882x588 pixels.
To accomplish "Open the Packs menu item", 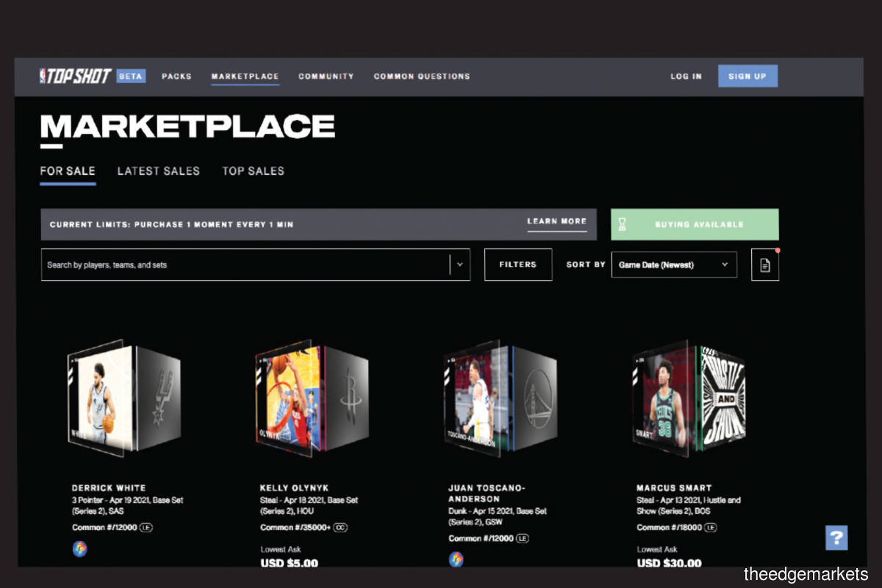I will click(x=176, y=76).
